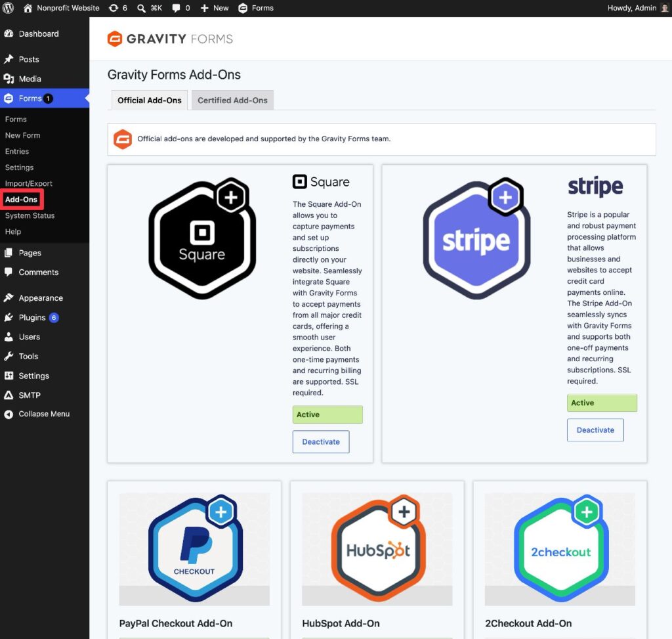Click the Stripe Active status label

coord(602,403)
